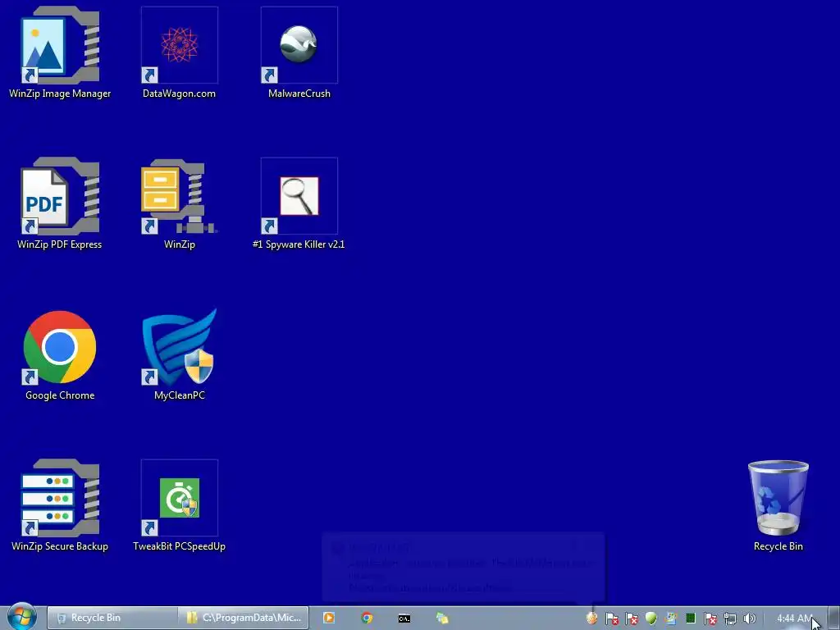Image resolution: width=840 pixels, height=630 pixels.
Task: Open the Windows Start menu orb
Action: 21,617
